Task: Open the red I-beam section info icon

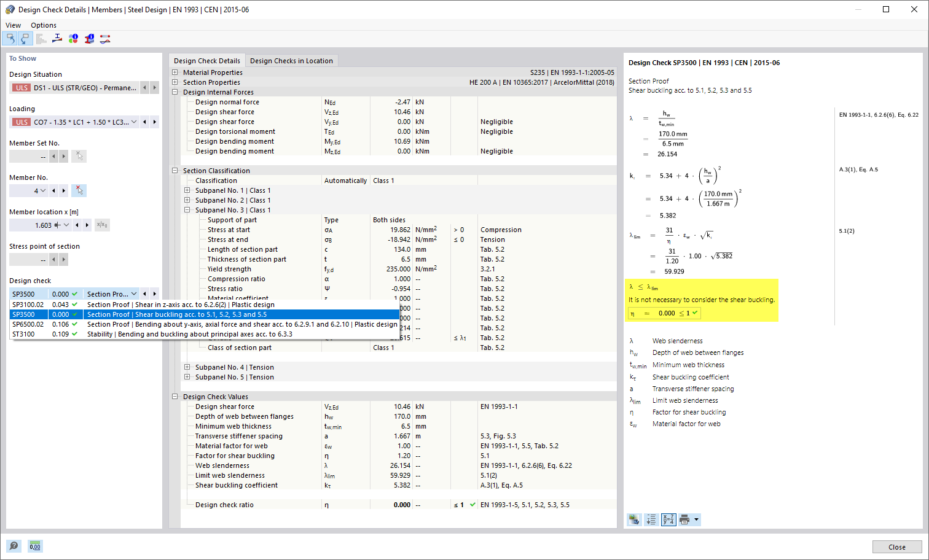Action: tap(89, 39)
